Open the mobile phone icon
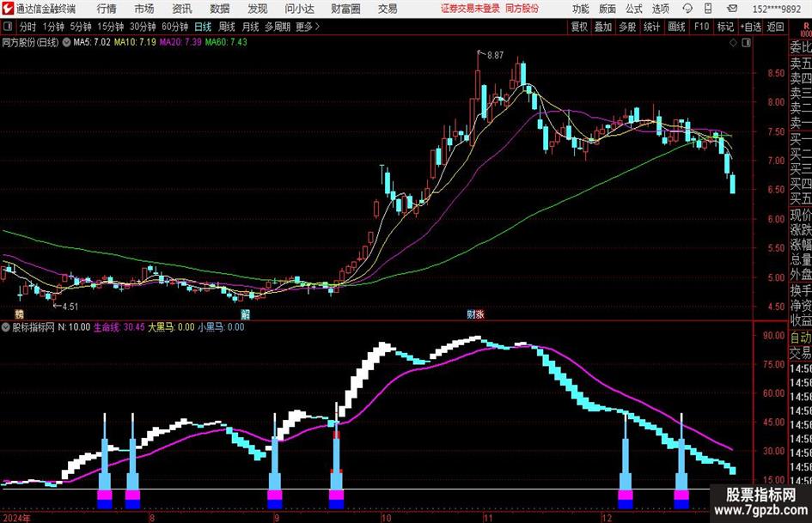 point(708,9)
